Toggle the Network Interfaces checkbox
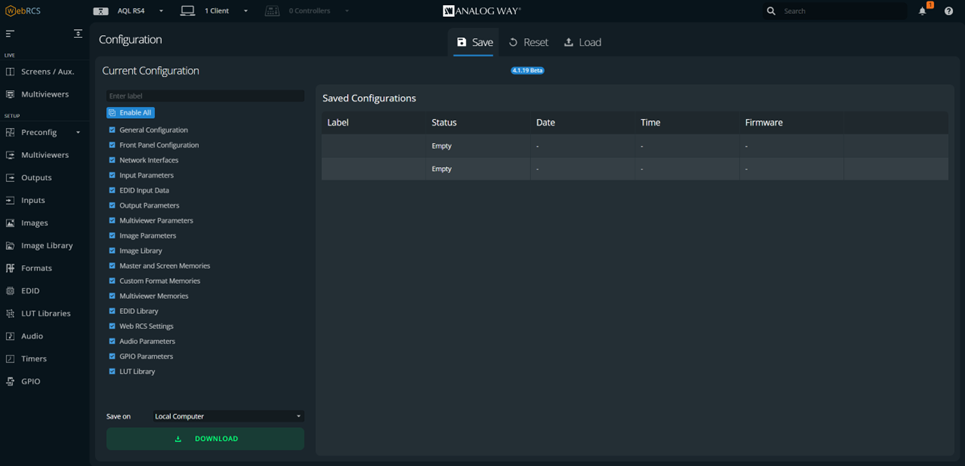Screen dimensions: 965x466 point(112,160)
